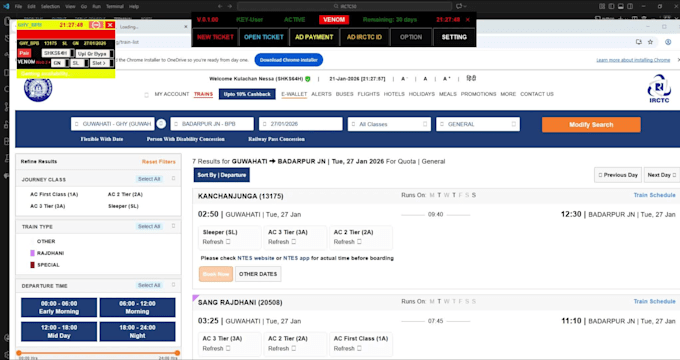The height and width of the screenshot is (360, 680).
Task: Toggle Person With Disability Concession option
Action: click(186, 139)
